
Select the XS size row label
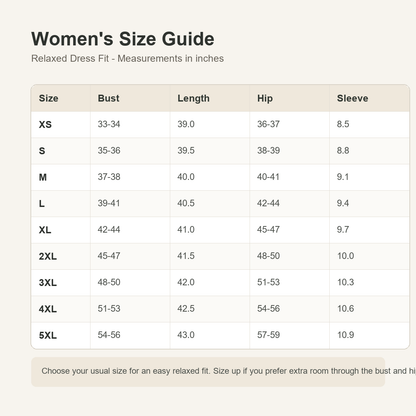tap(45, 124)
